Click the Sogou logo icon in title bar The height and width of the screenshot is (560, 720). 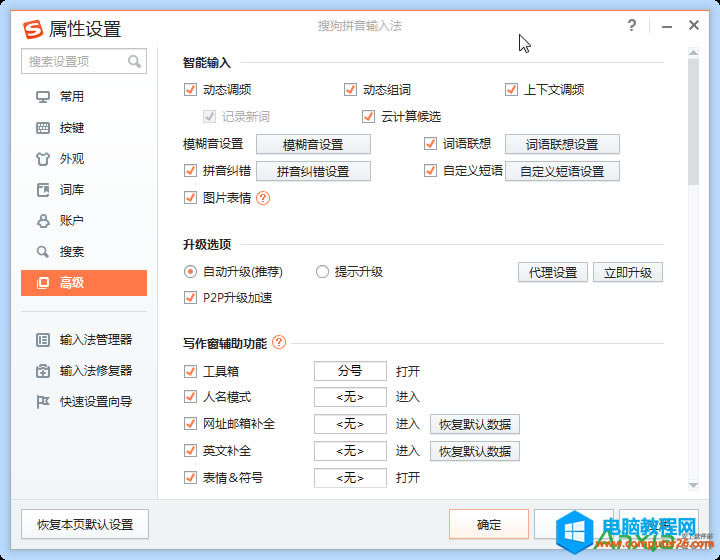pos(33,28)
